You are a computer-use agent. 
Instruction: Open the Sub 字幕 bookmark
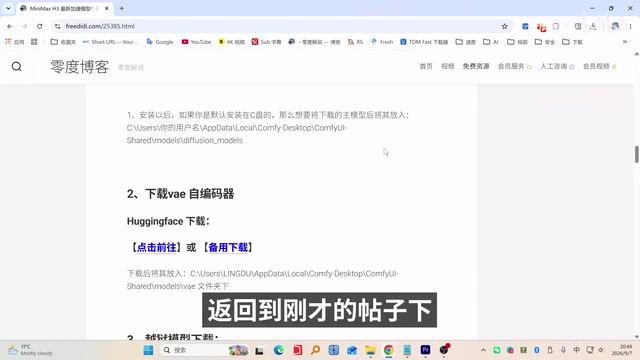point(267,42)
